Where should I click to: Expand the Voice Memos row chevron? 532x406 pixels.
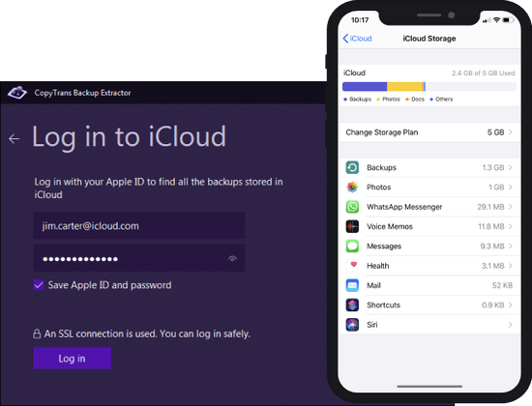point(511,226)
